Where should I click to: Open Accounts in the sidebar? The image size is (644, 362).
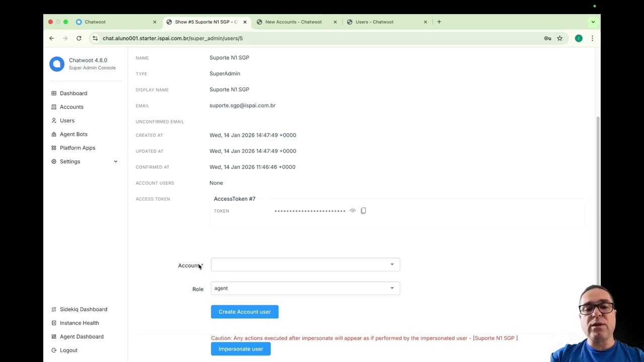71,107
